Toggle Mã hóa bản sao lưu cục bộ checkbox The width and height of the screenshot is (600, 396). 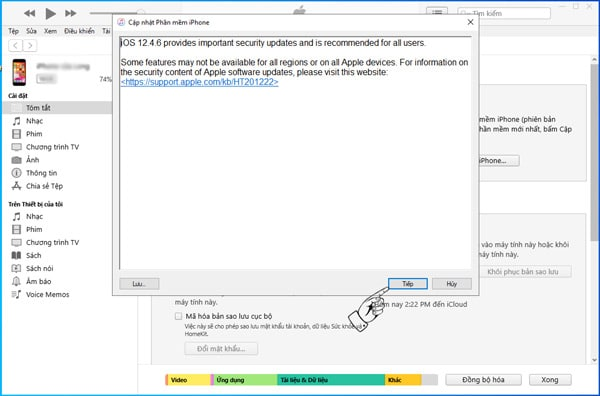(178, 316)
